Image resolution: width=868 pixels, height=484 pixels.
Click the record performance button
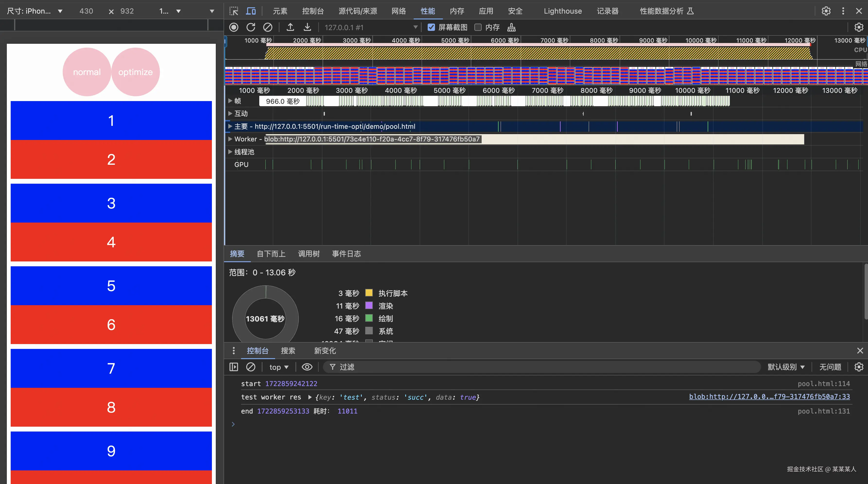click(x=234, y=27)
